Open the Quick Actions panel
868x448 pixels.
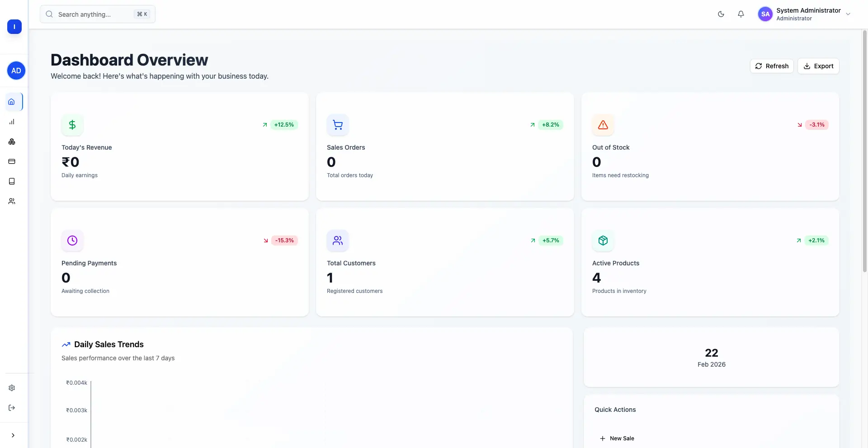(615, 409)
